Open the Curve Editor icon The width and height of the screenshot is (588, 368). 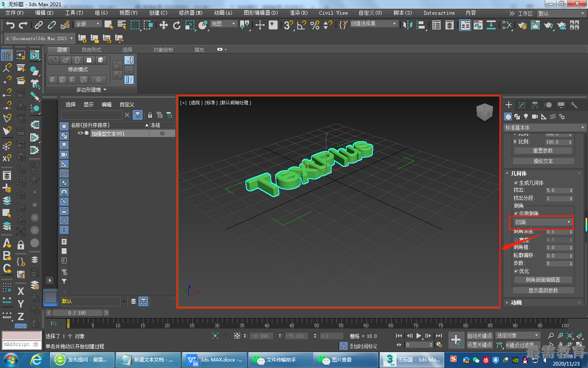tap(478, 25)
